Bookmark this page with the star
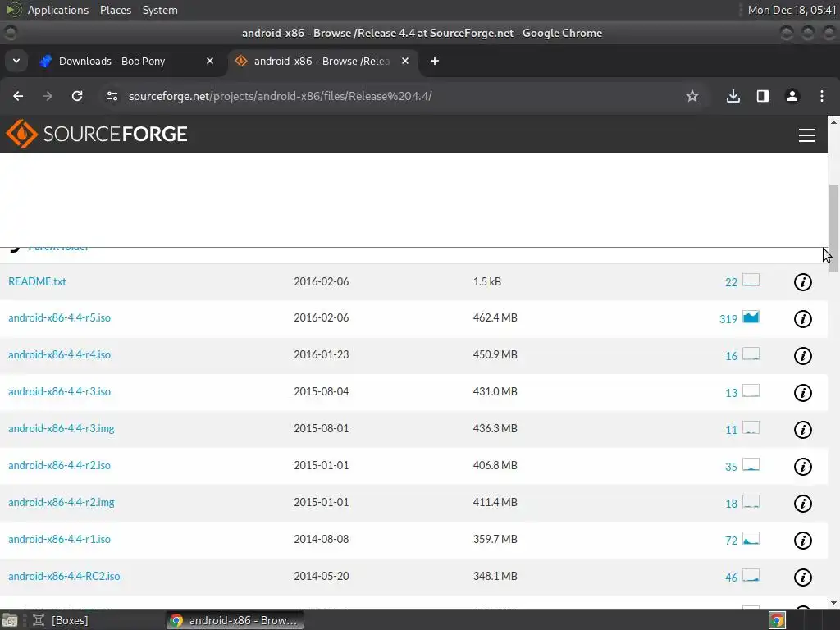Viewport: 840px width, 630px height. [x=692, y=96]
